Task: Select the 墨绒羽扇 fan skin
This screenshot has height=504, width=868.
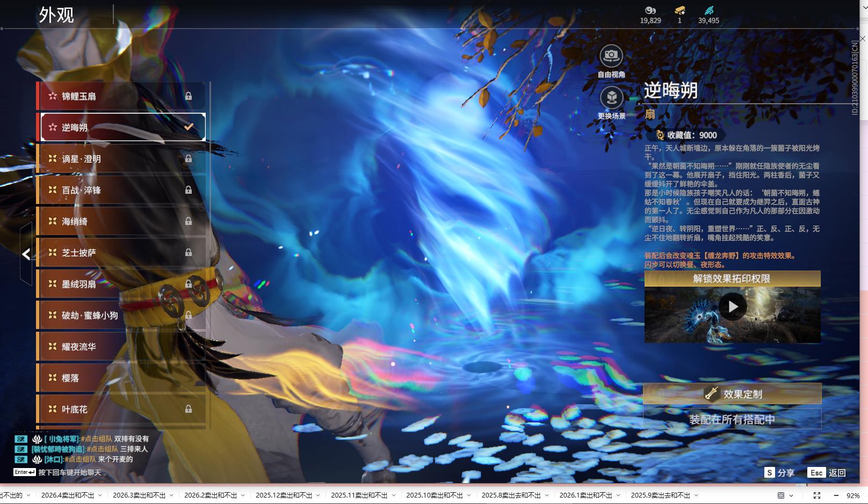Action: [x=121, y=284]
